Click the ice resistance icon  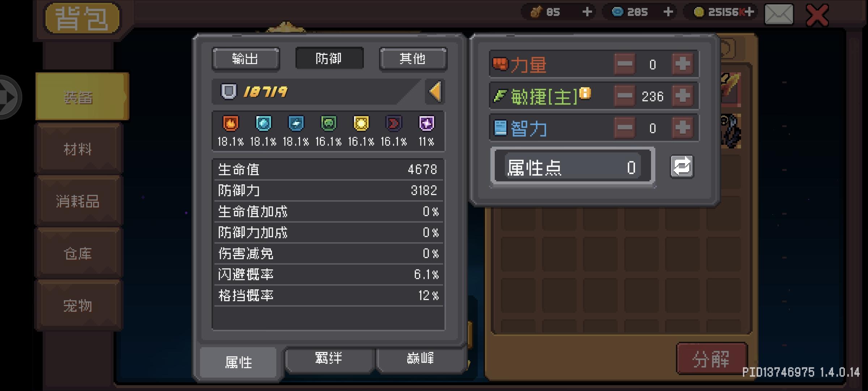coord(263,123)
